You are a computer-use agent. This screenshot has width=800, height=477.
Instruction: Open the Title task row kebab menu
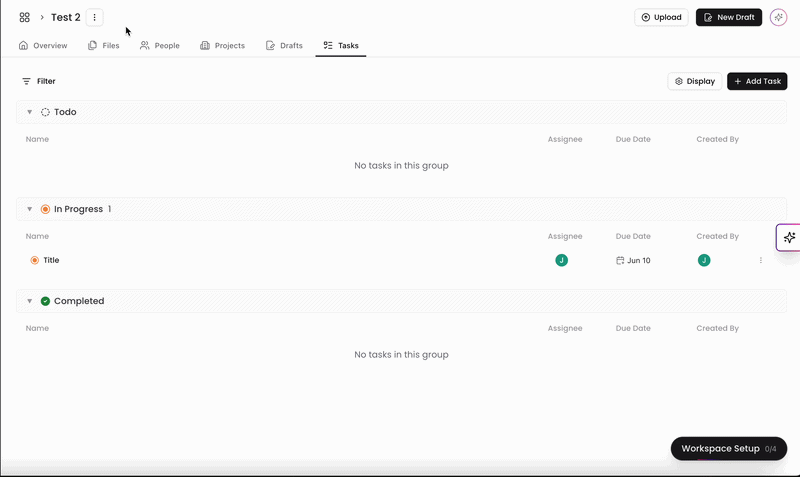761,260
